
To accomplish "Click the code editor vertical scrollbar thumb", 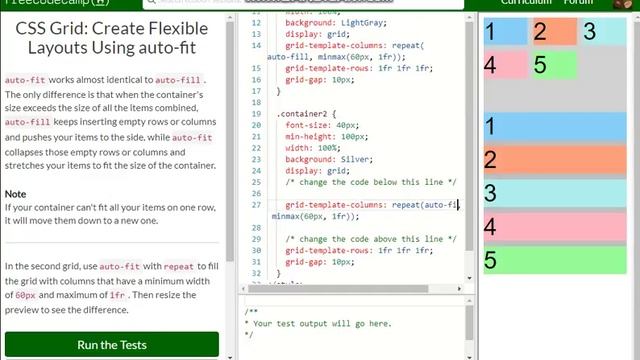I will (469, 136).
